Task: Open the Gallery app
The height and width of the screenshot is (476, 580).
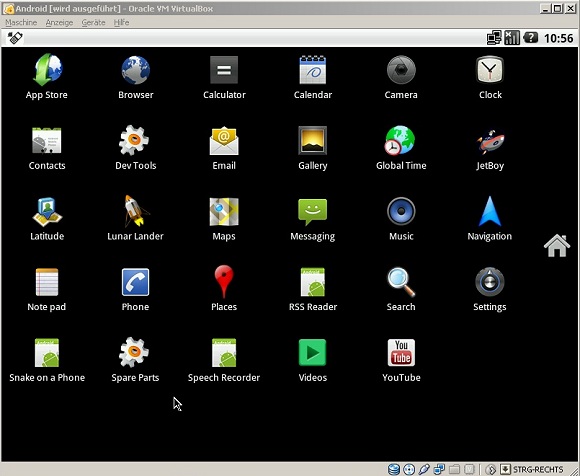Action: click(313, 148)
